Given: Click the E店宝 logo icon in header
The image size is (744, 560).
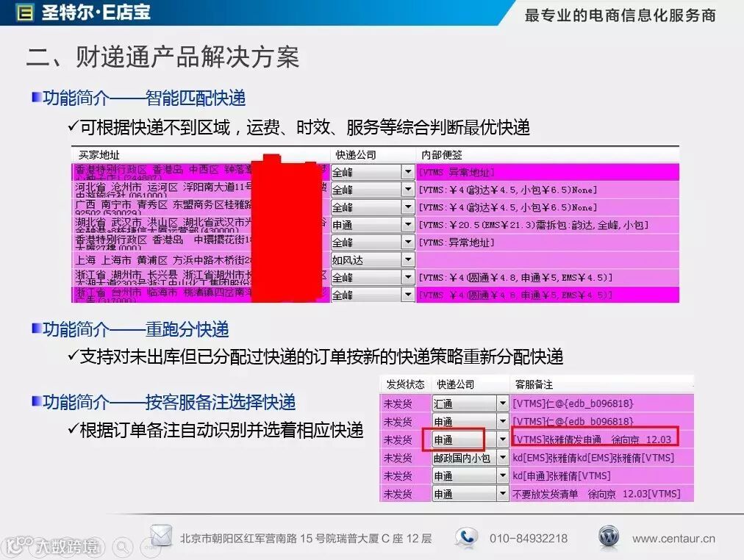Looking at the screenshot, I should [x=24, y=12].
